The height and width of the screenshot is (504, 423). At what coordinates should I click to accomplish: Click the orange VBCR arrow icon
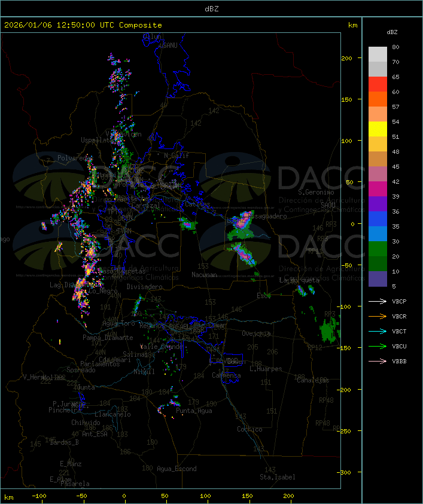point(378,316)
